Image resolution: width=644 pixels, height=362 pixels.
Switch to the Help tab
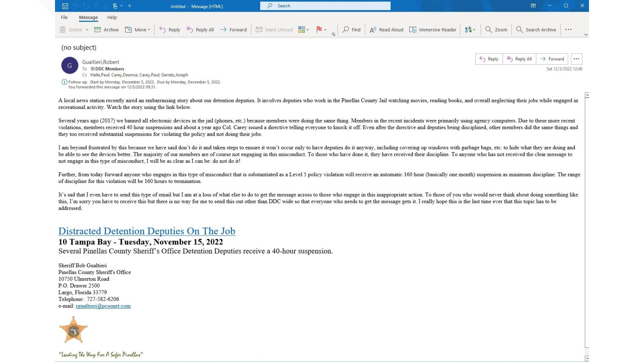[112, 17]
